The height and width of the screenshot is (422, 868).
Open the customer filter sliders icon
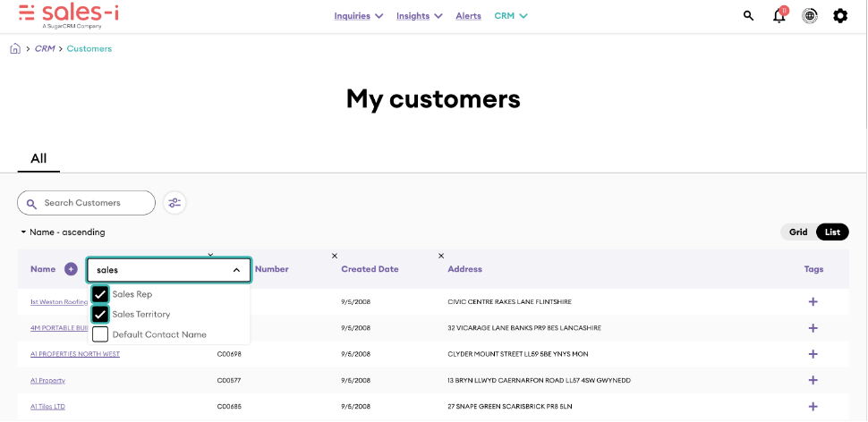point(174,203)
